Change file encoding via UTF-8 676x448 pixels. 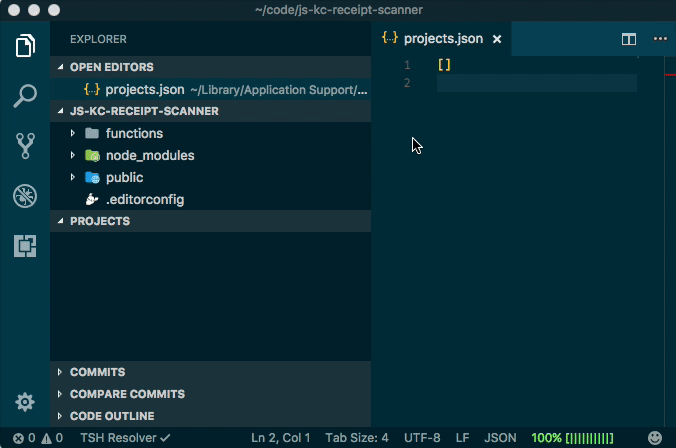coord(422,438)
